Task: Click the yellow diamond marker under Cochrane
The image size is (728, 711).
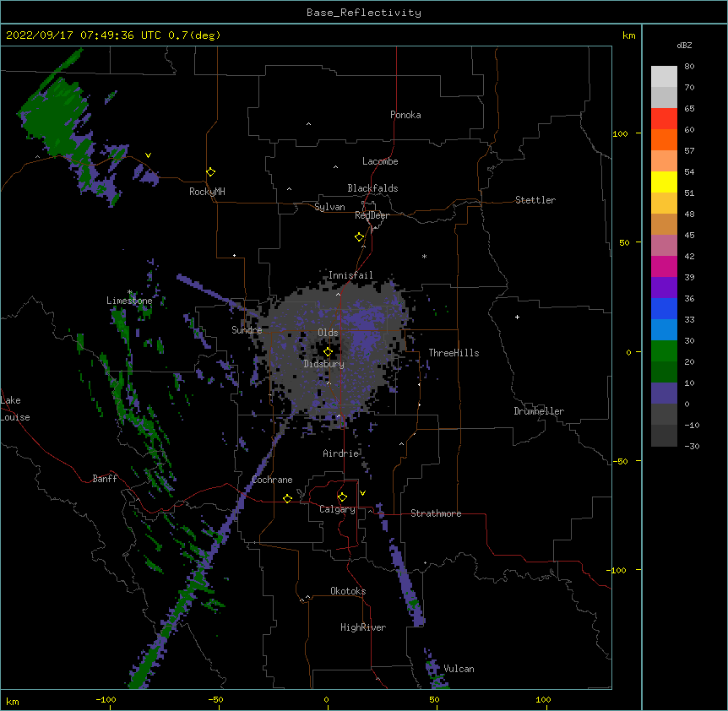Action: [x=287, y=498]
